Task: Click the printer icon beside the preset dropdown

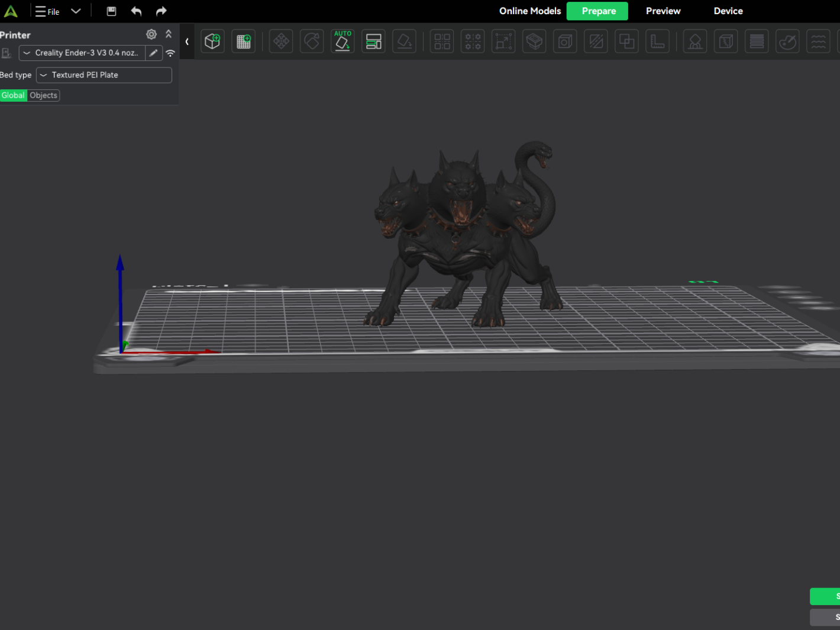Action: (x=7, y=53)
